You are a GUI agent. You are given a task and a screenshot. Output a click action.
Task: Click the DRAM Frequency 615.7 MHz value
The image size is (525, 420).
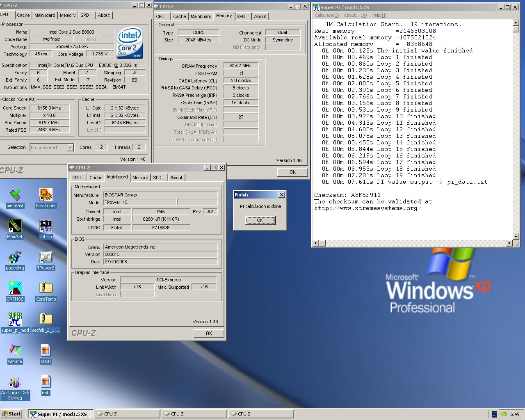(x=241, y=66)
